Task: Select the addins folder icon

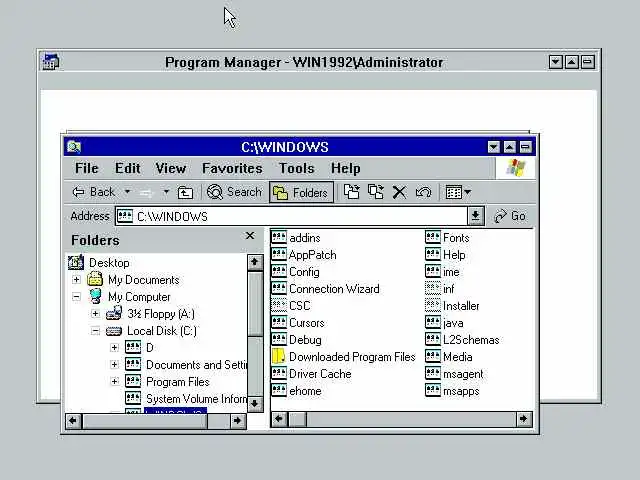Action: [x=279, y=238]
